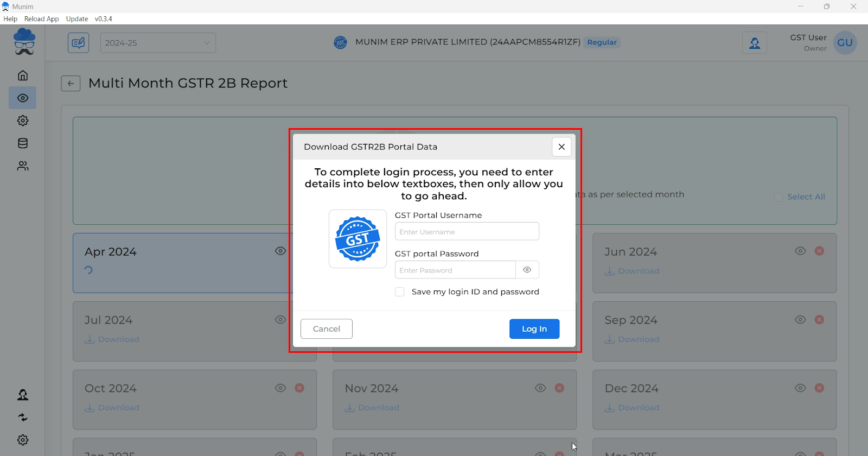Image resolution: width=868 pixels, height=456 pixels.
Task: Click the GST User Owner label
Action: (x=808, y=43)
